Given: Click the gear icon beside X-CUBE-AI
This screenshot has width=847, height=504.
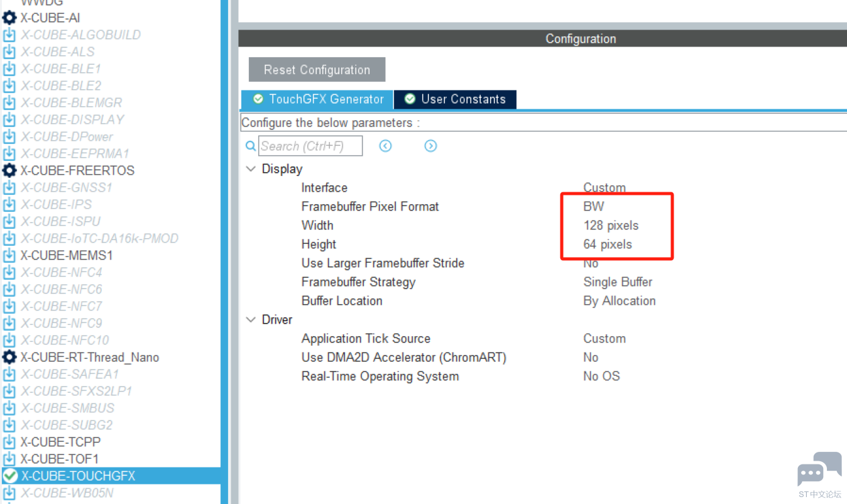Looking at the screenshot, I should point(9,18).
